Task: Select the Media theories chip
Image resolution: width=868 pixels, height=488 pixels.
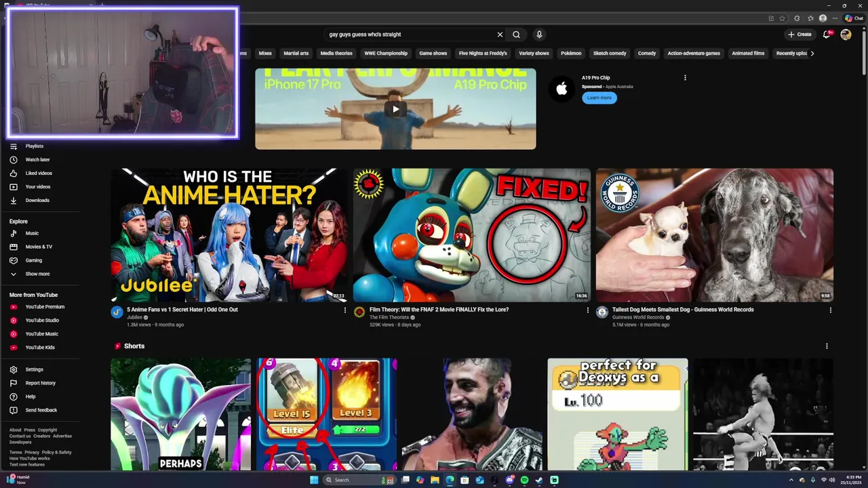Action: pos(336,54)
